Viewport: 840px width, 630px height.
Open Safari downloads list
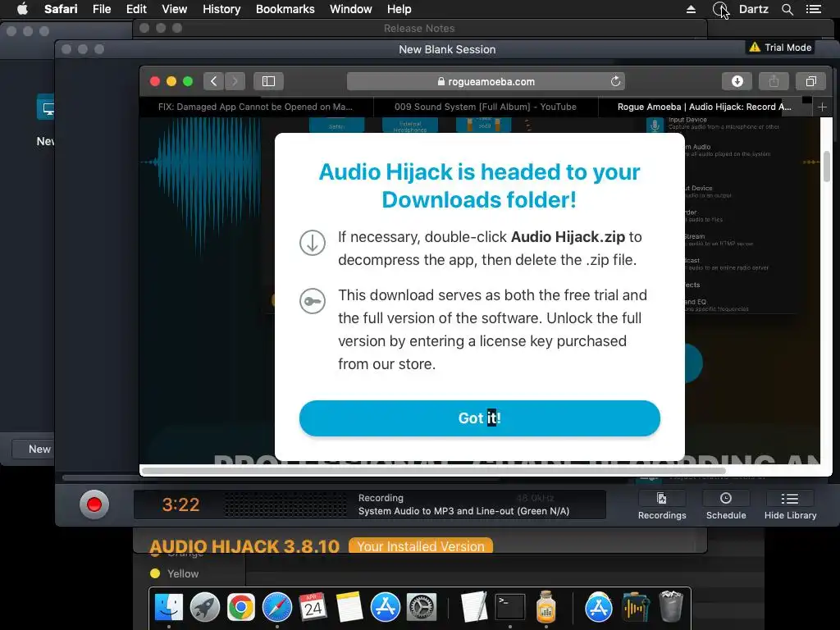737,81
